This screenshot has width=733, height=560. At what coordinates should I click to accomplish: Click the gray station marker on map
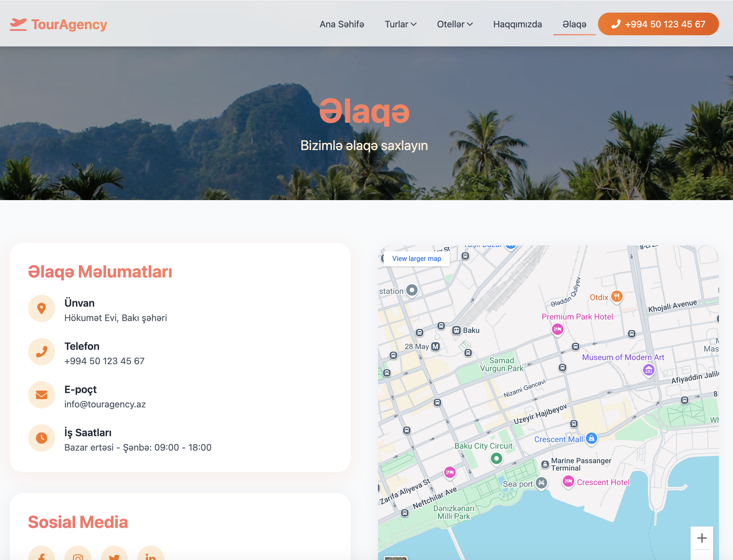click(412, 290)
